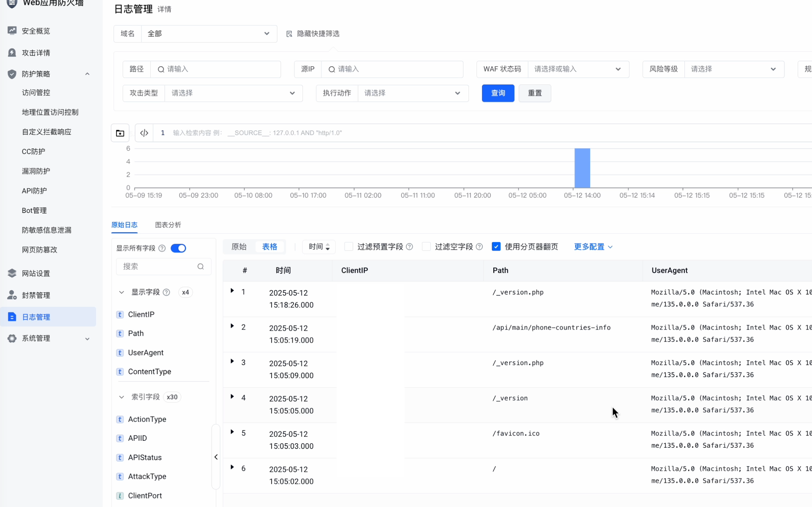The width and height of the screenshot is (812, 507).
Task: Click the type icon of ClientIP field
Action: (120, 314)
